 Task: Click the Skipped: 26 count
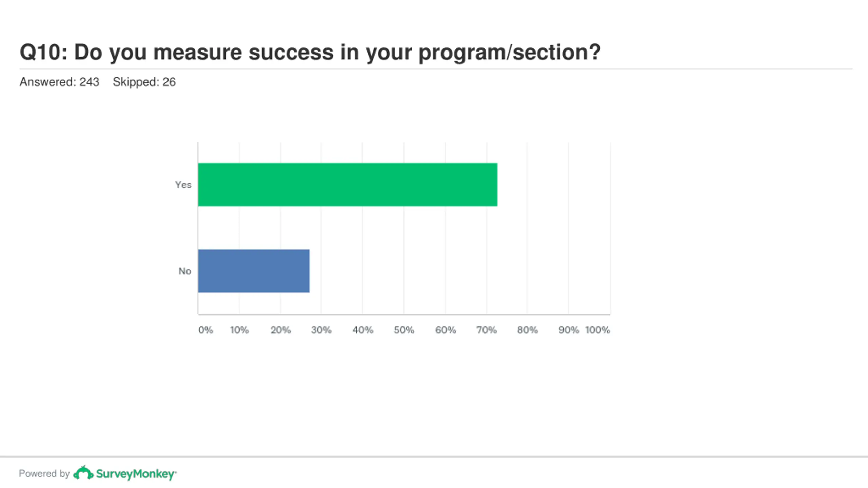[144, 82]
